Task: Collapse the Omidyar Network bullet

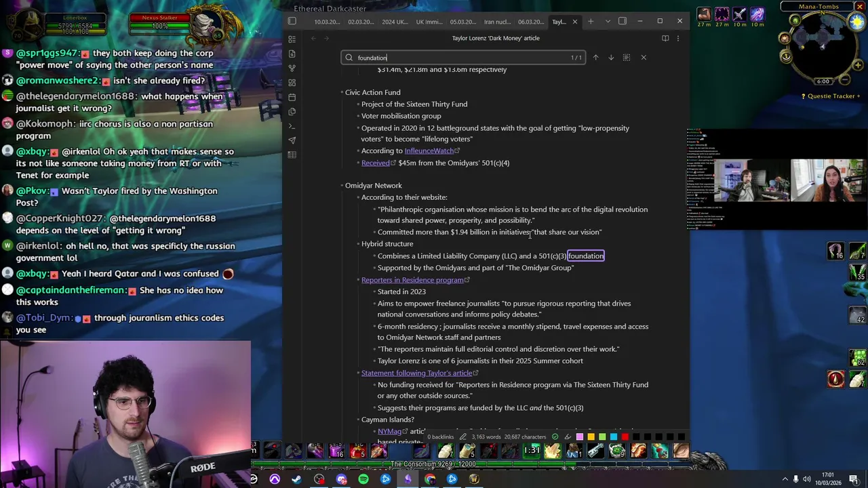Action: [x=341, y=185]
